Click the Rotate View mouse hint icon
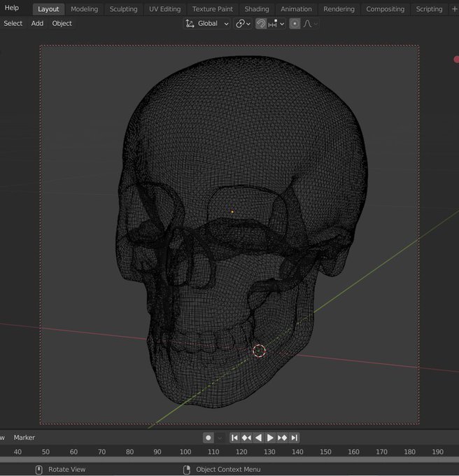Image resolution: width=459 pixels, height=476 pixels. tap(38, 470)
